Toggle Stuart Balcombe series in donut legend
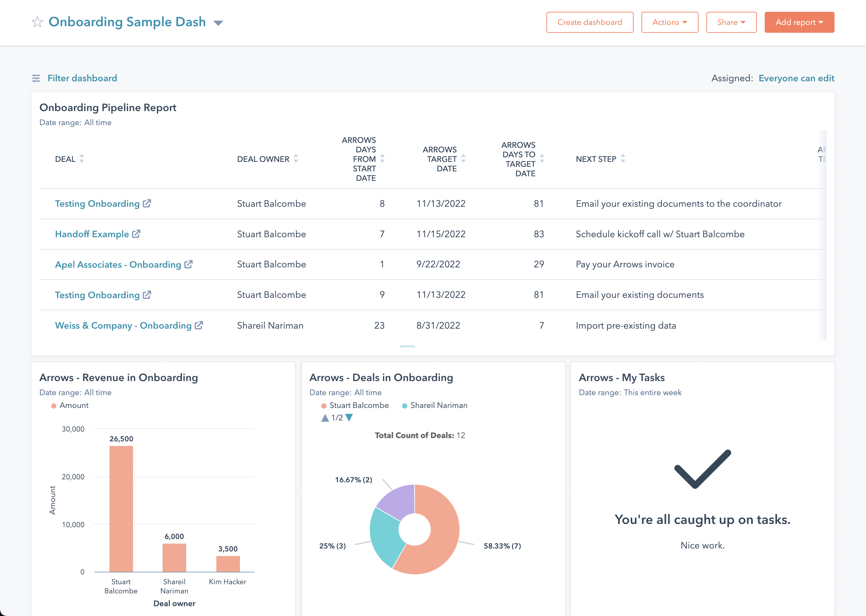This screenshot has height=616, width=866. [x=356, y=405]
